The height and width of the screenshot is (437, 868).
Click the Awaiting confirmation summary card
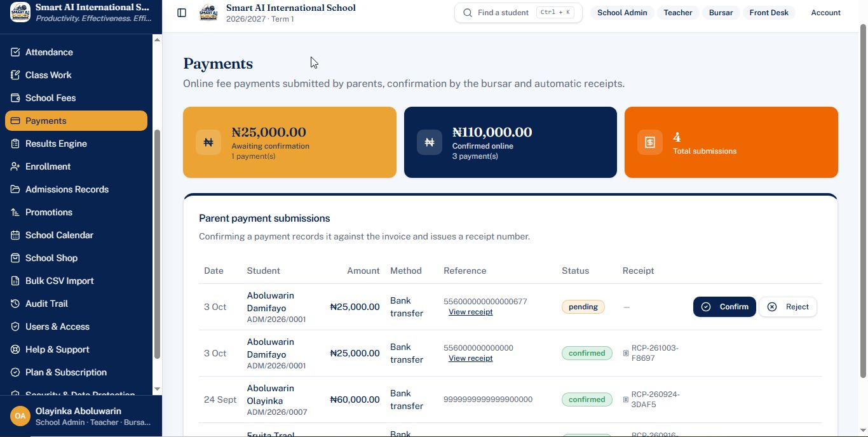pyautogui.click(x=290, y=142)
